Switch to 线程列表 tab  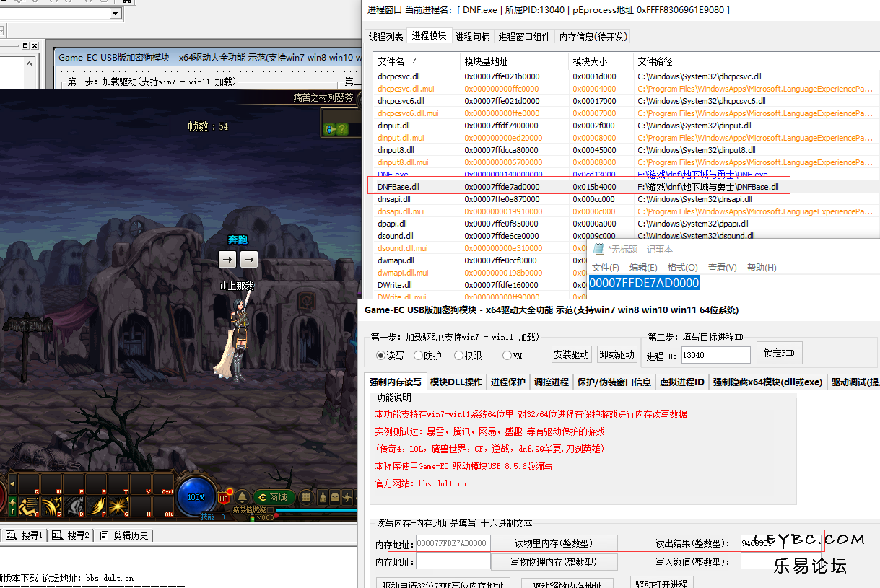coord(385,37)
